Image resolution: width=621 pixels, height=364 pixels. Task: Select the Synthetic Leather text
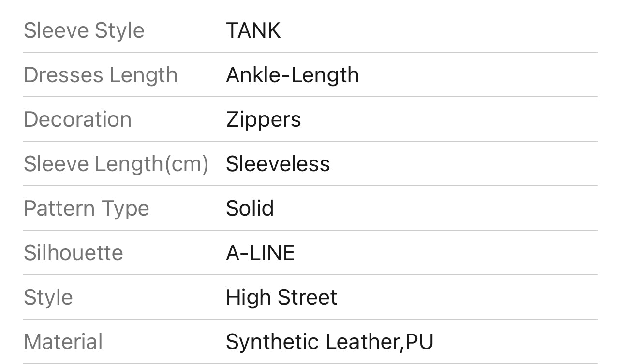pos(313,342)
